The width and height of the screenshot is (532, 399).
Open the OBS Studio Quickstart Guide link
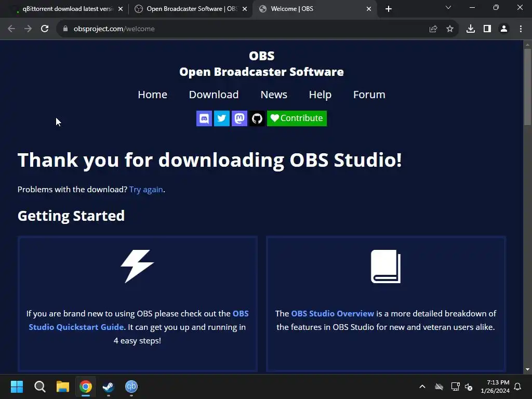(138, 320)
